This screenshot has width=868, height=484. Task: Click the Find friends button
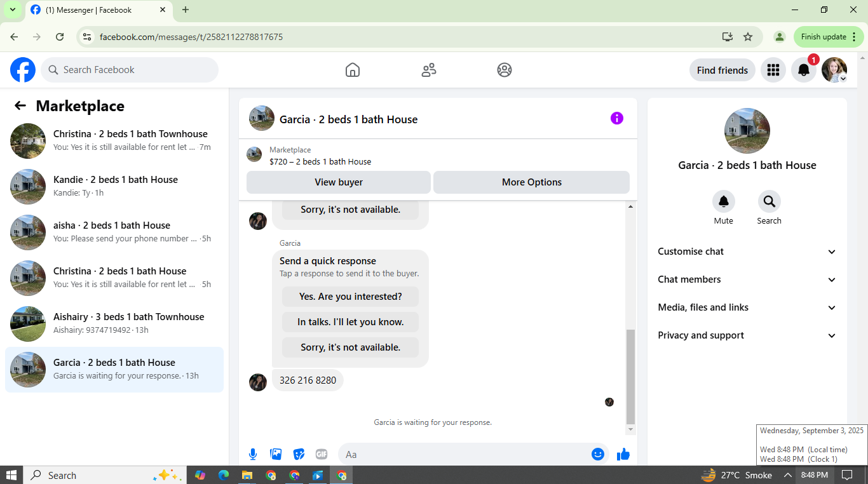[722, 70]
